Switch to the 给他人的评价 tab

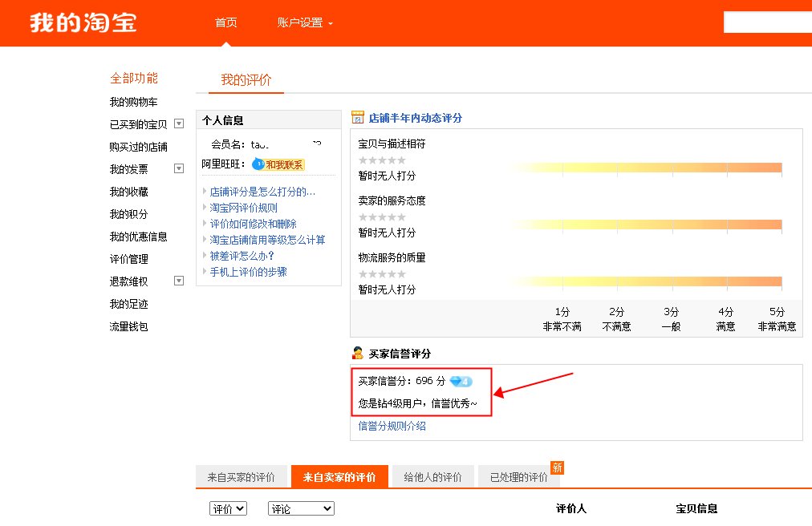tap(432, 475)
